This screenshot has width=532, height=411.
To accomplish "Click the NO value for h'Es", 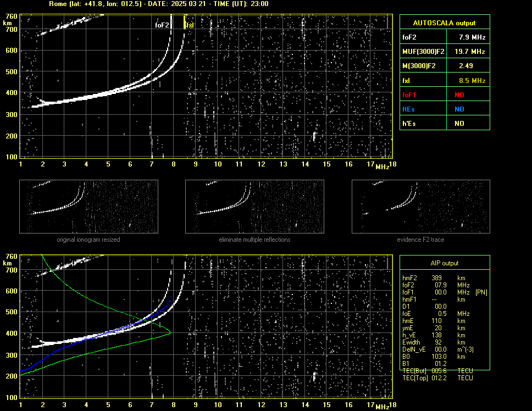I will [x=459, y=124].
